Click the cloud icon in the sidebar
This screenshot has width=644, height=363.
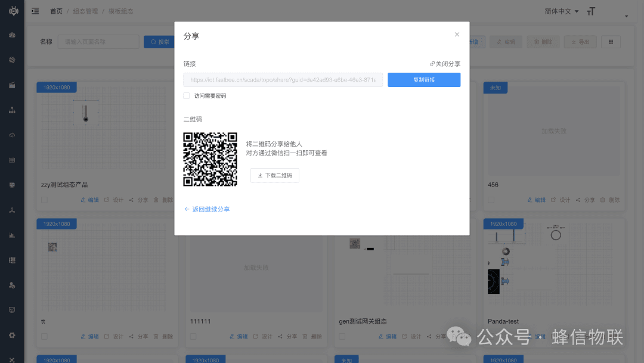(x=13, y=135)
